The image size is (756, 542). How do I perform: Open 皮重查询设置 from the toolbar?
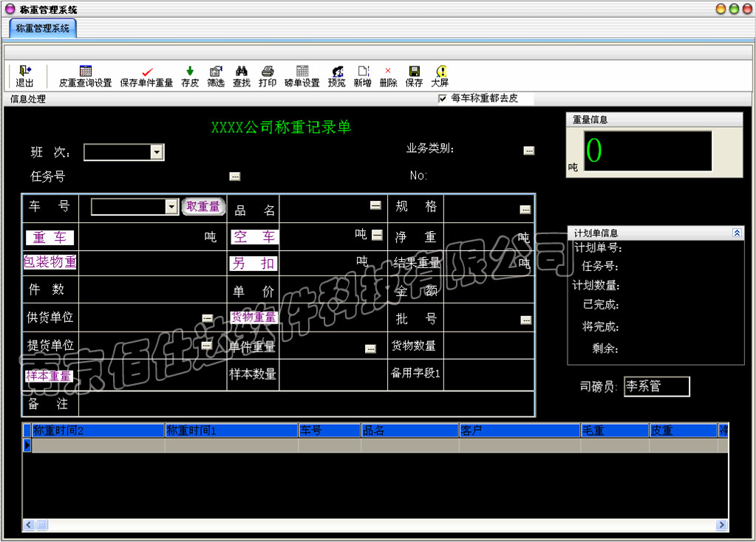(85, 76)
